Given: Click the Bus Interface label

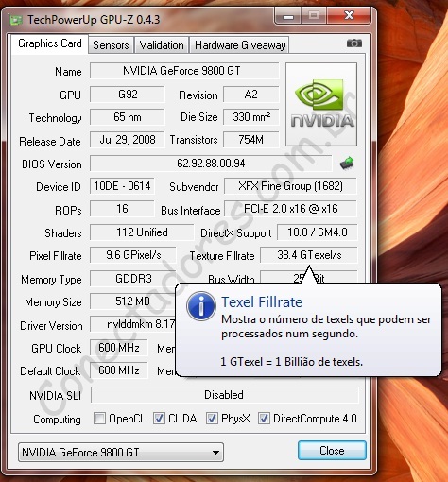Looking at the screenshot, I should tap(191, 211).
